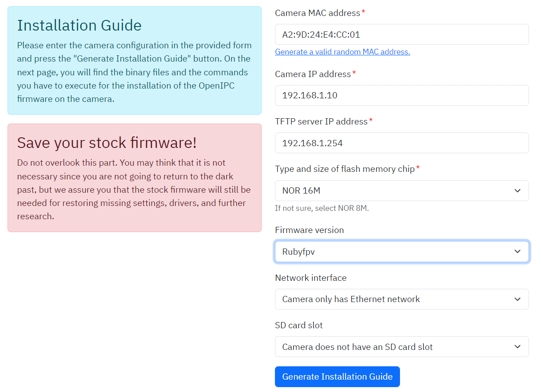This screenshot has width=541, height=392.
Task: Click the Camera MAC address label
Action: (x=318, y=13)
